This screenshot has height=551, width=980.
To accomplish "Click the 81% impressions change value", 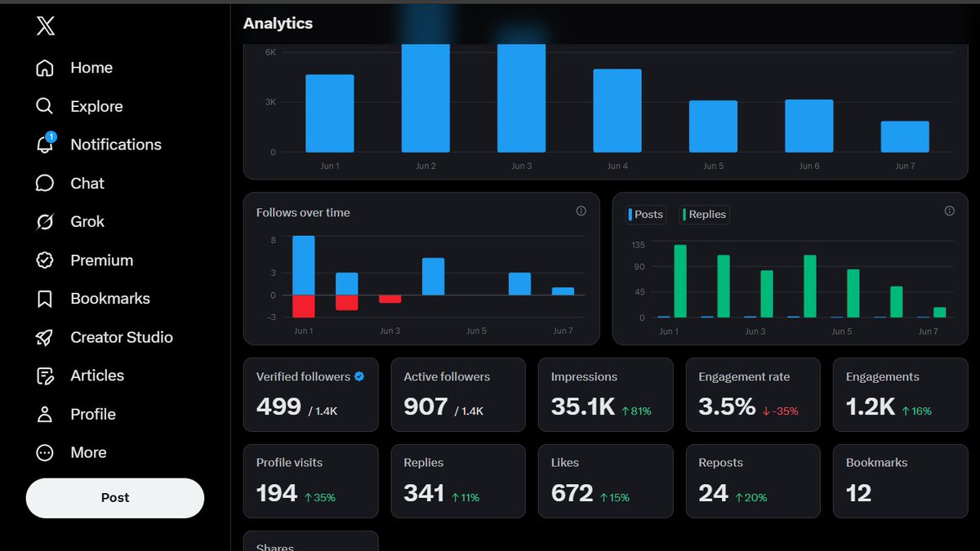I will pos(636,411).
